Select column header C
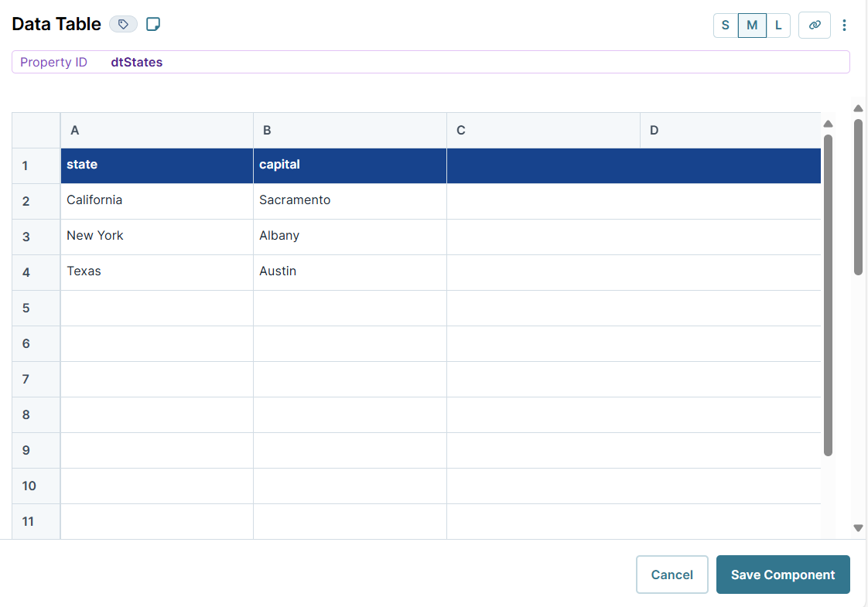 coord(543,131)
